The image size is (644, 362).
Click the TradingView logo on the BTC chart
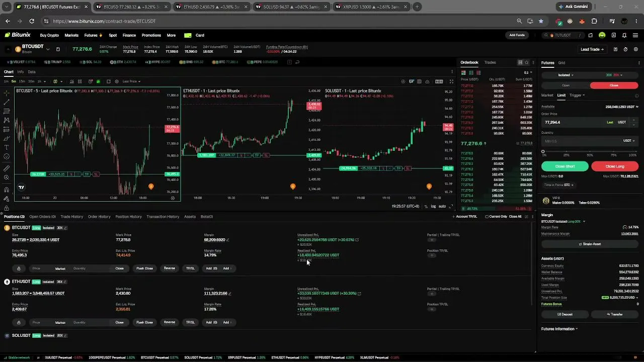[x=21, y=187]
